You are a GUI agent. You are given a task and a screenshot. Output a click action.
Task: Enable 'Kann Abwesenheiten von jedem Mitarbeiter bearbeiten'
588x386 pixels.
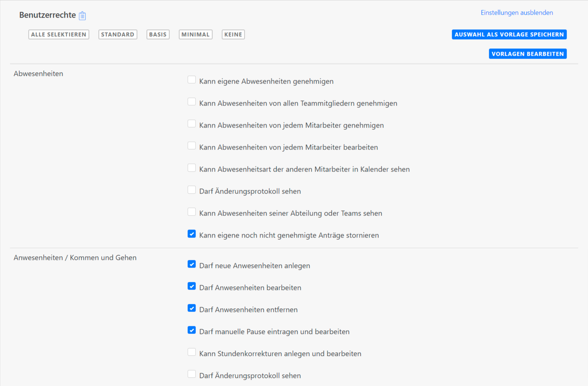[192, 146]
